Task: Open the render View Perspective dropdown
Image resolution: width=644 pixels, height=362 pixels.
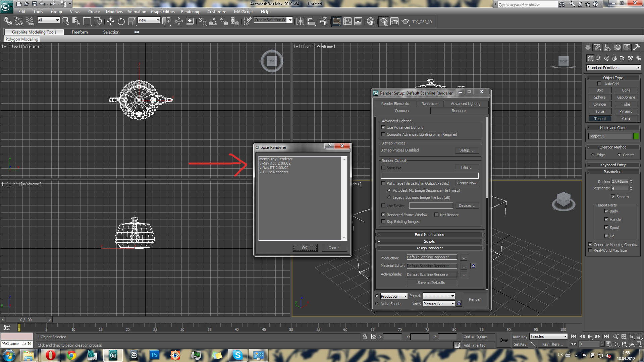Action: click(x=438, y=304)
